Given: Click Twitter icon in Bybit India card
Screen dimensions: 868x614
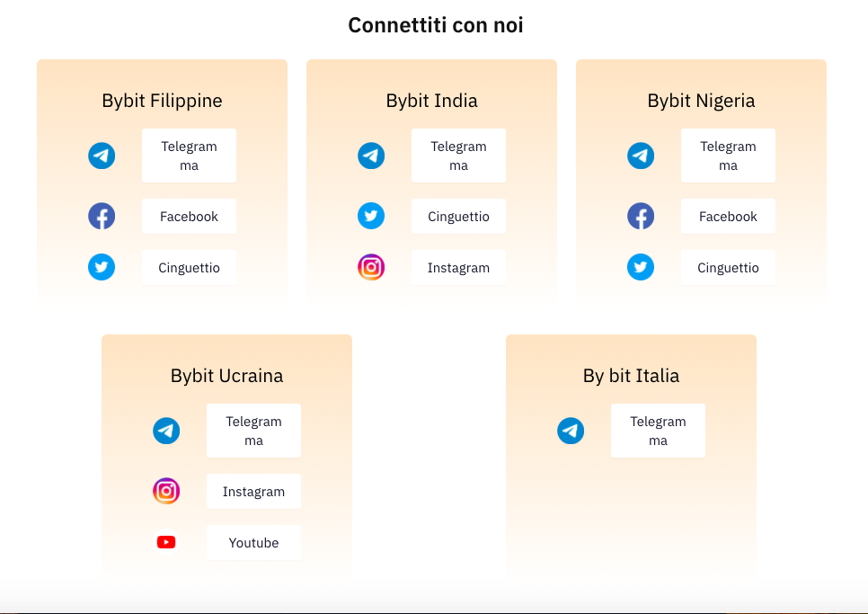Looking at the screenshot, I should (371, 216).
